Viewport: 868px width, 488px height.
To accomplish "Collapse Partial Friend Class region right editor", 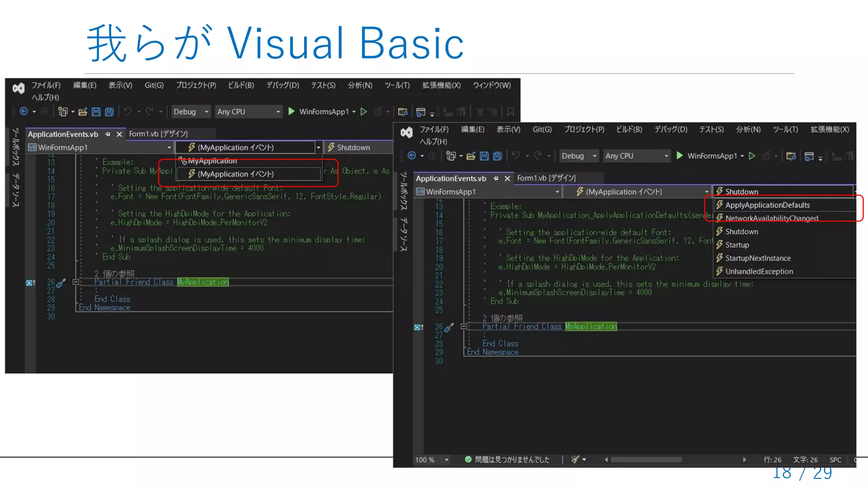I will pos(464,326).
